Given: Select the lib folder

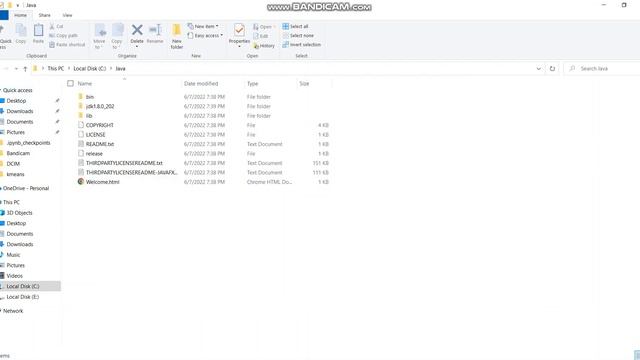Looking at the screenshot, I should [x=89, y=116].
